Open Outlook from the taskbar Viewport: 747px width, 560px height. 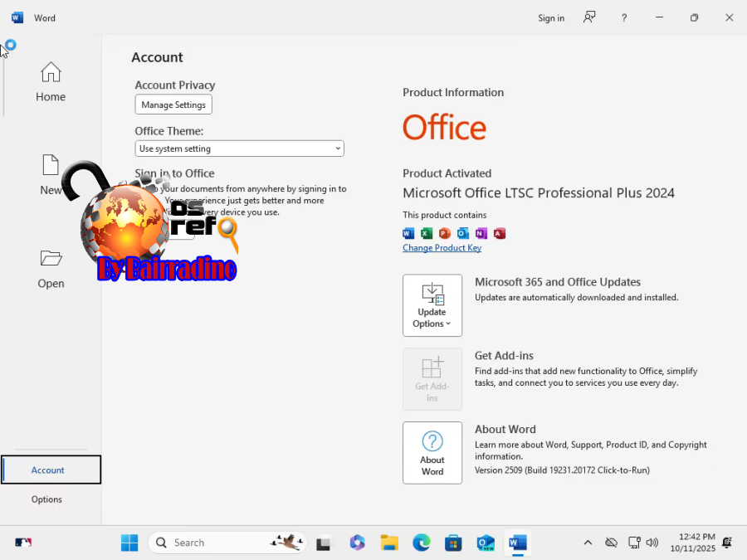tap(486, 543)
